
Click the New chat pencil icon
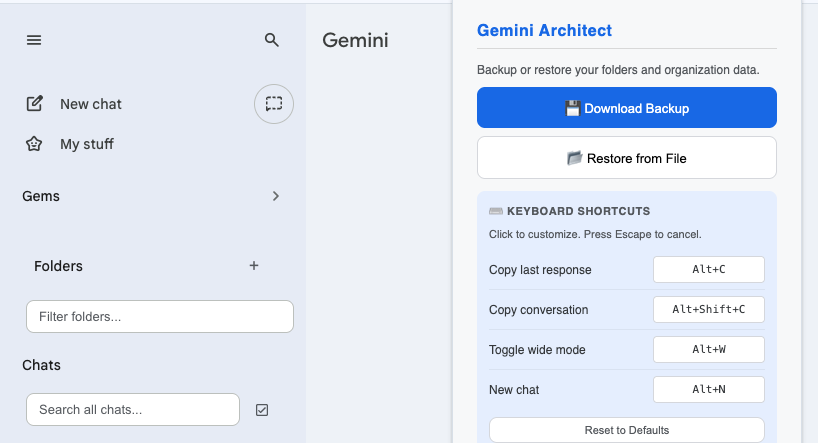[x=34, y=104]
